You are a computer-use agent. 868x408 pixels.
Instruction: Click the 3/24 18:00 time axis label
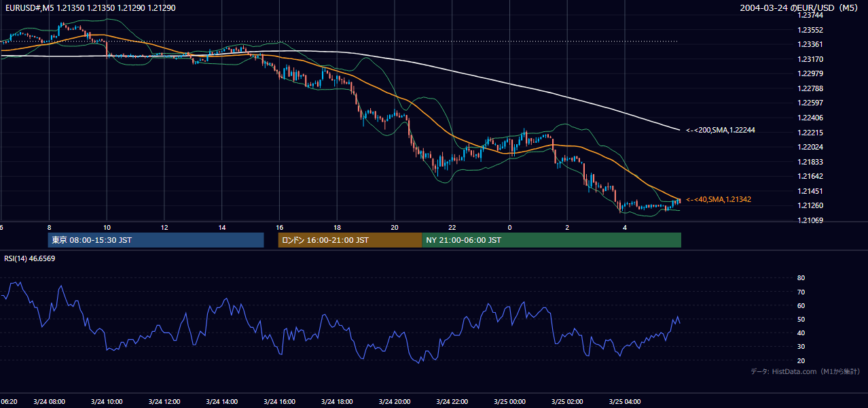pyautogui.click(x=337, y=402)
